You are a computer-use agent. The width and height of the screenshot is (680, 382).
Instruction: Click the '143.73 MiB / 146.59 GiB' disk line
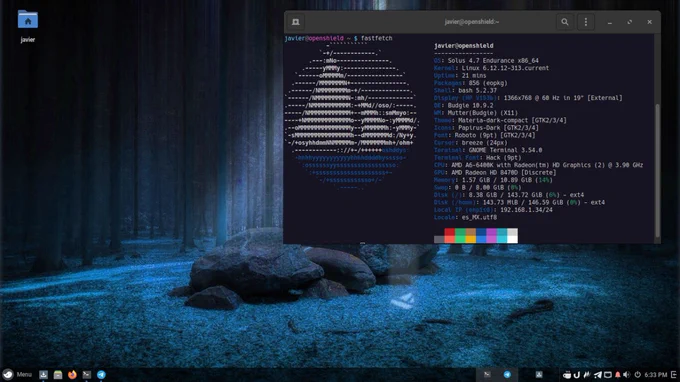[519, 202]
